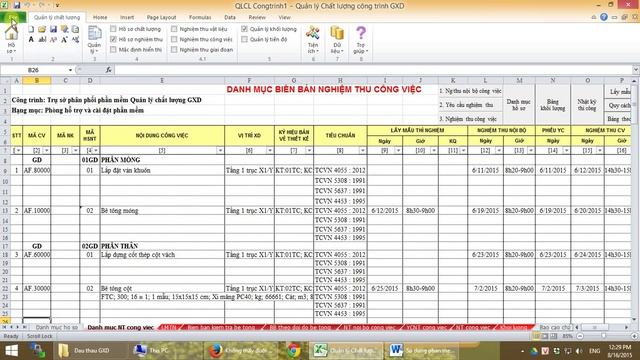Open the Home ribbon tab

coord(100,18)
